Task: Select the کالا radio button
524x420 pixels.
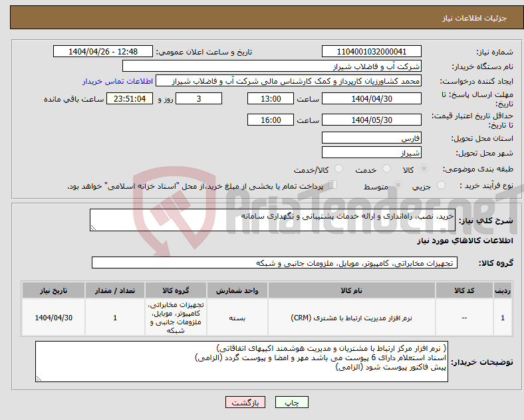Action: 424,169
